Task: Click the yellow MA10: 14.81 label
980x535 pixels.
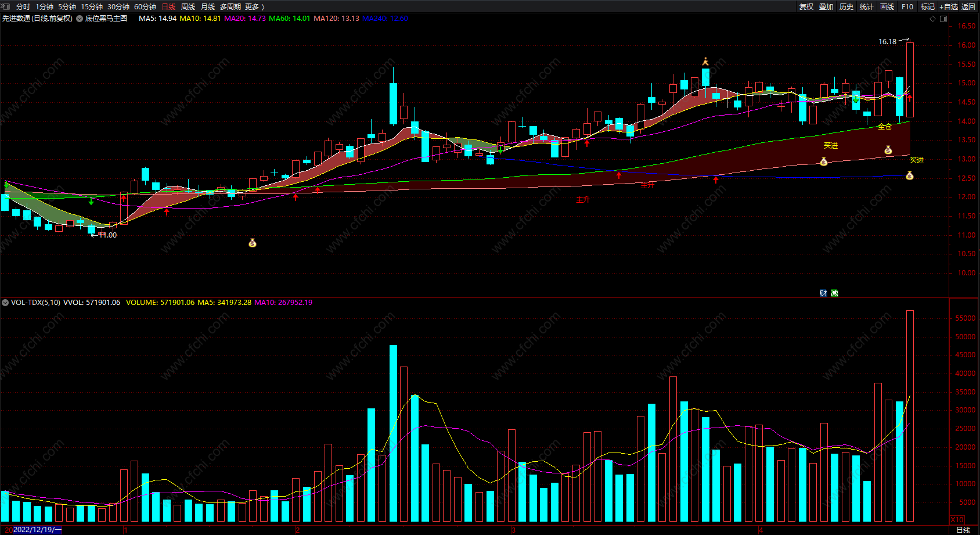Action: 200,19
